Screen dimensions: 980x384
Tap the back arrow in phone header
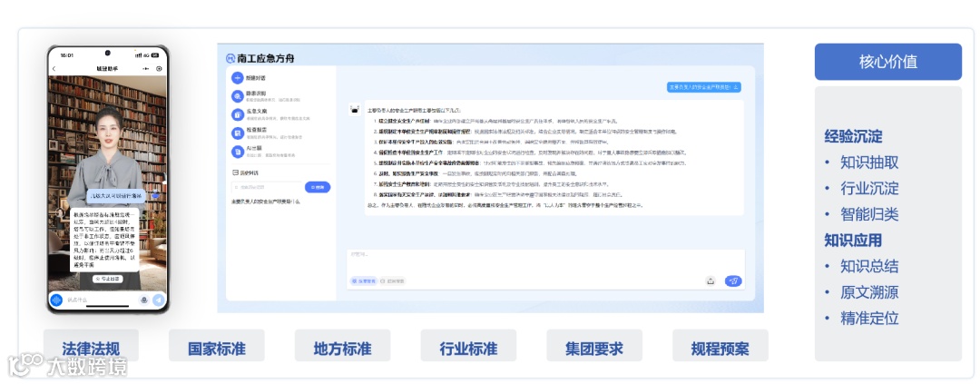pos(54,68)
